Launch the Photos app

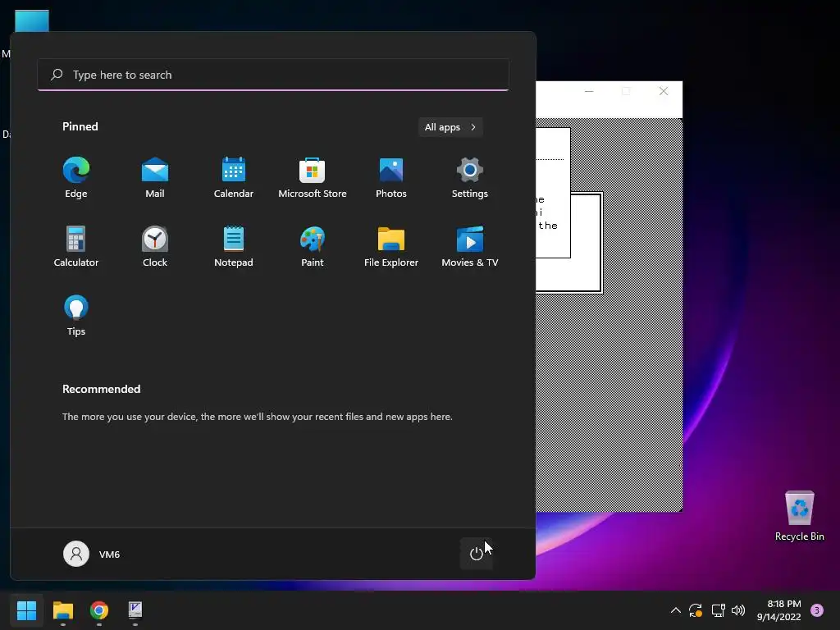tap(391, 178)
